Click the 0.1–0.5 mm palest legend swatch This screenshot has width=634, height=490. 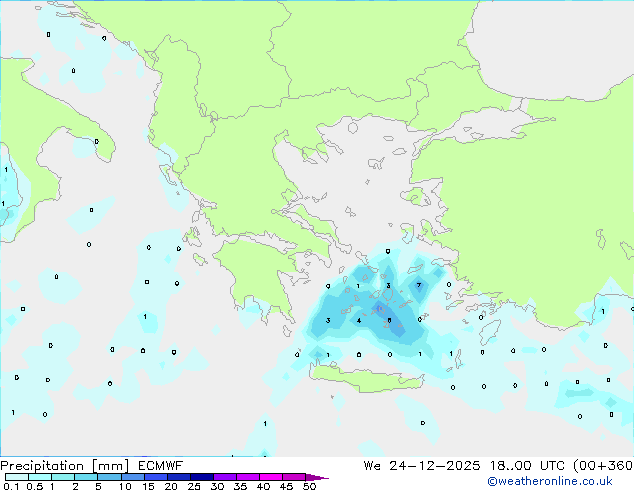point(17,477)
